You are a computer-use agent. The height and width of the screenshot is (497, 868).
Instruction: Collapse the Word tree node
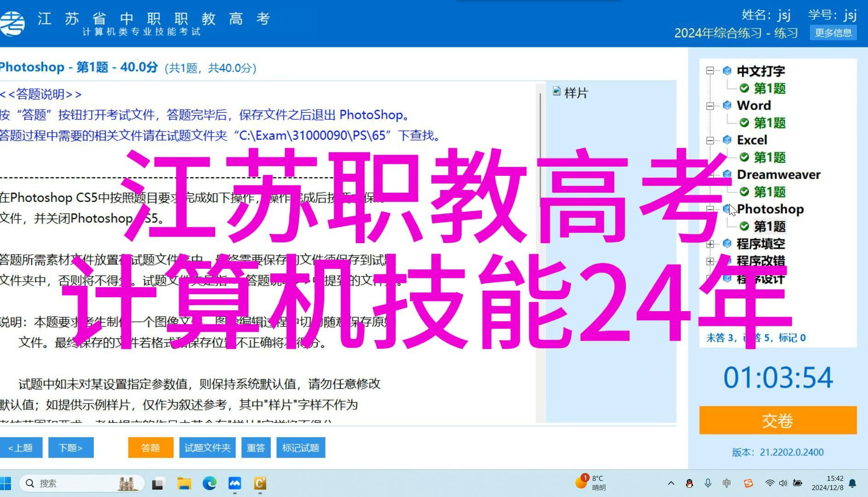[710, 105]
